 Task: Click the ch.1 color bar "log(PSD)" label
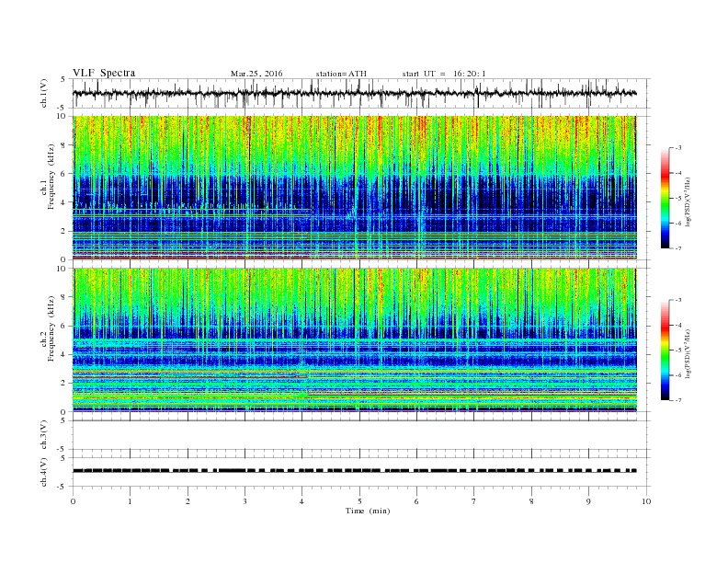[x=688, y=201]
